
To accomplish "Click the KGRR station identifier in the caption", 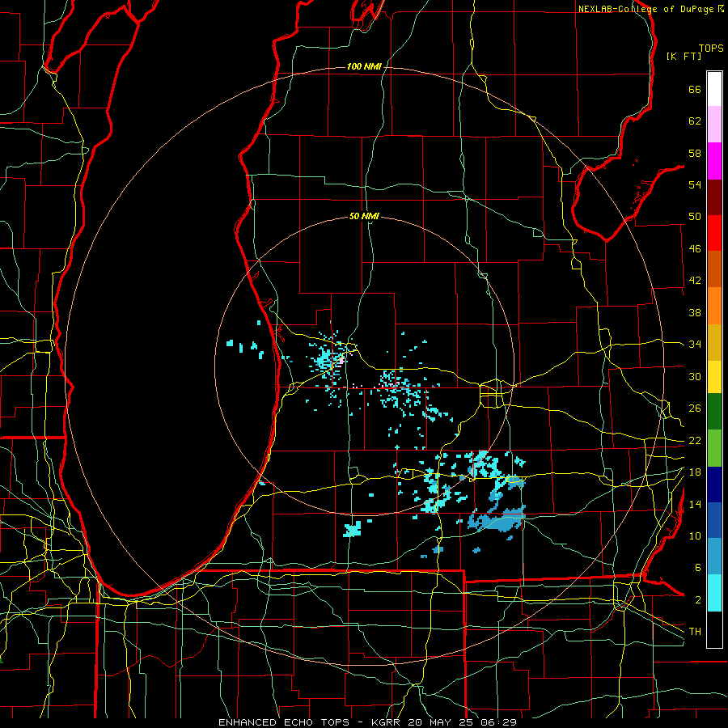I will point(387,722).
